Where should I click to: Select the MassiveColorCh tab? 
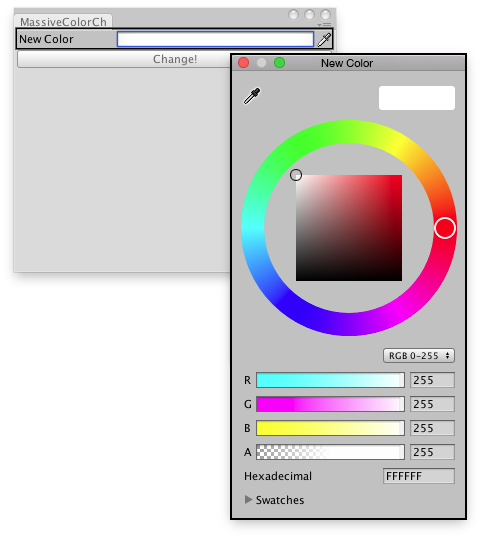[x=63, y=22]
